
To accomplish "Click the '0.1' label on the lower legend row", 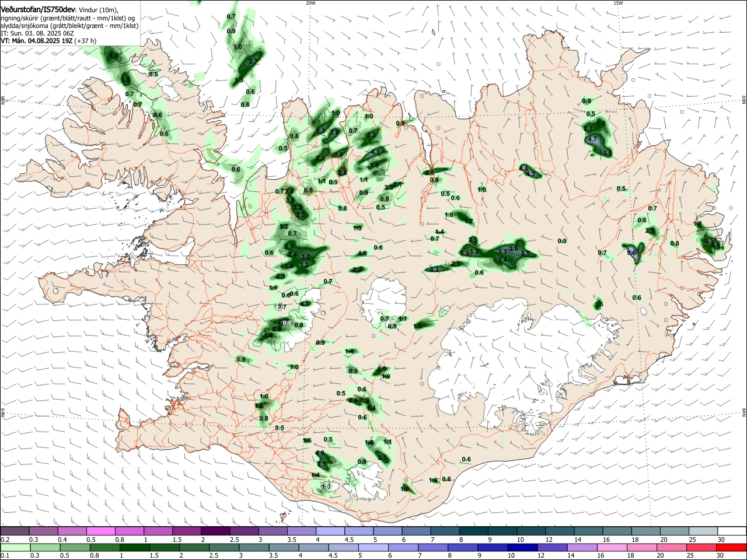I will coord(5,555).
